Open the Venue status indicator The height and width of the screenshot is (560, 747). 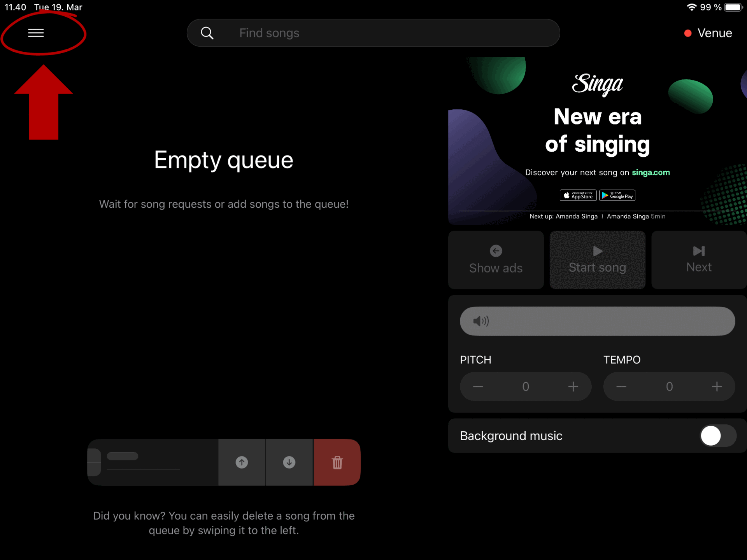[x=708, y=33]
